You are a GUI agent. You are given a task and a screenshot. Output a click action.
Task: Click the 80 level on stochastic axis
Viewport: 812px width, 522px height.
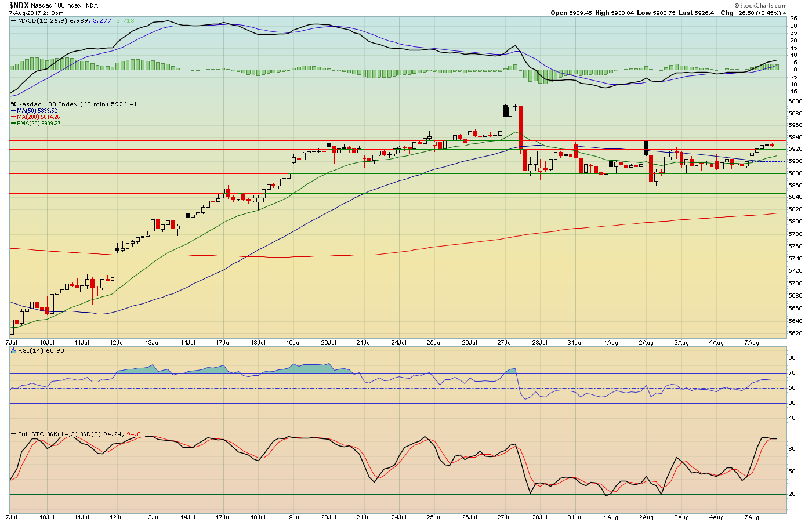(x=792, y=449)
